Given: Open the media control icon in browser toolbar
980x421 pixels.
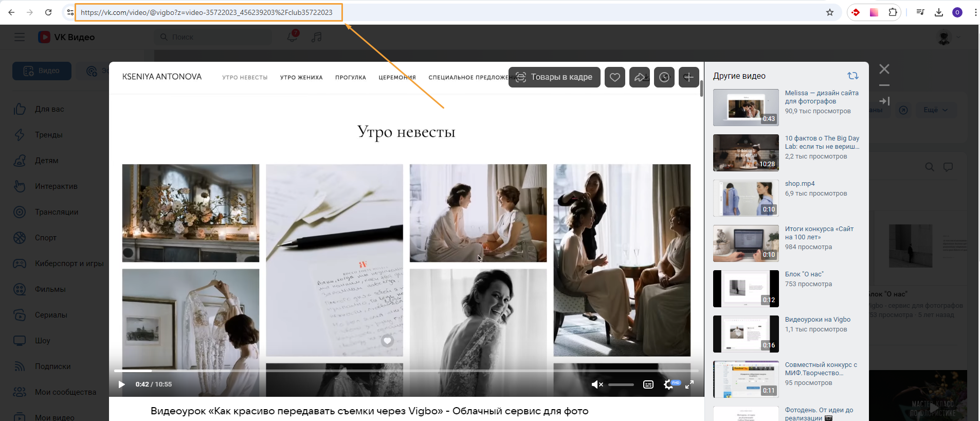Looking at the screenshot, I should tap(920, 12).
